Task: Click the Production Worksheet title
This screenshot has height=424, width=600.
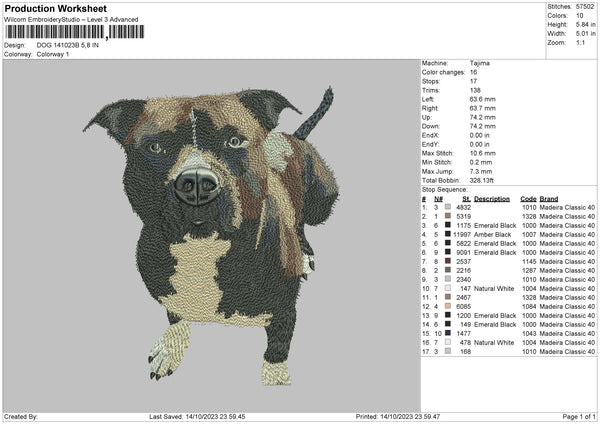Action: [55, 8]
